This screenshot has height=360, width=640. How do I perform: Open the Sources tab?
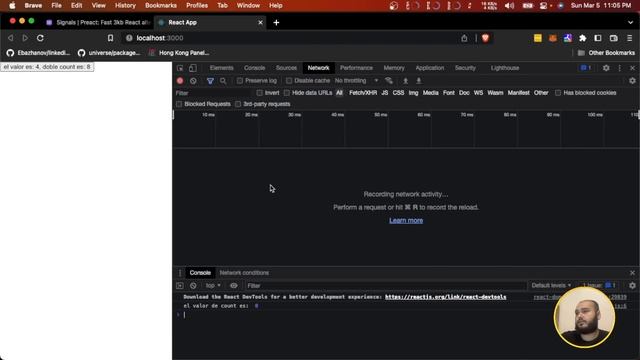pyautogui.click(x=286, y=68)
